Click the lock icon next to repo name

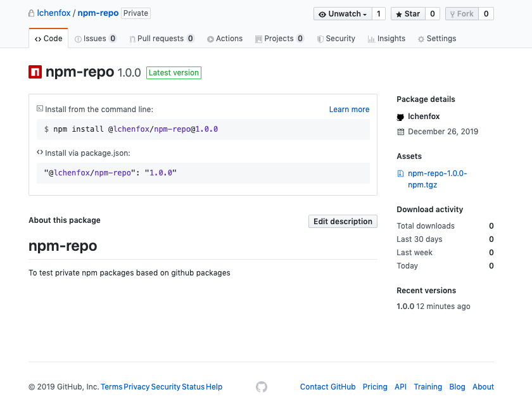coord(32,13)
